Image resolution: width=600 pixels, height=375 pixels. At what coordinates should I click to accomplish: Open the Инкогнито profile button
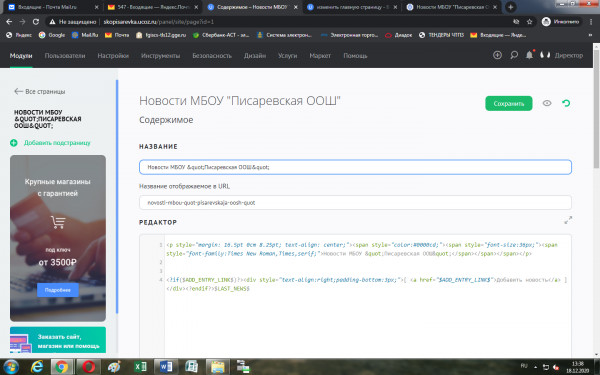561,22
